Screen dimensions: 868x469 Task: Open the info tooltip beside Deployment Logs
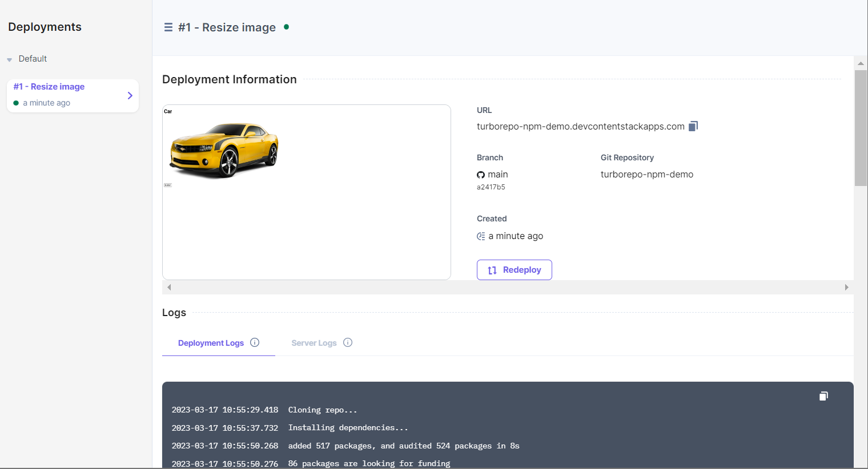click(x=255, y=342)
